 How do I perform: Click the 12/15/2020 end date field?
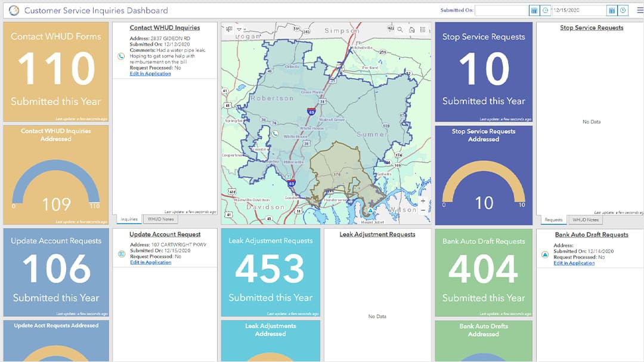pos(578,11)
